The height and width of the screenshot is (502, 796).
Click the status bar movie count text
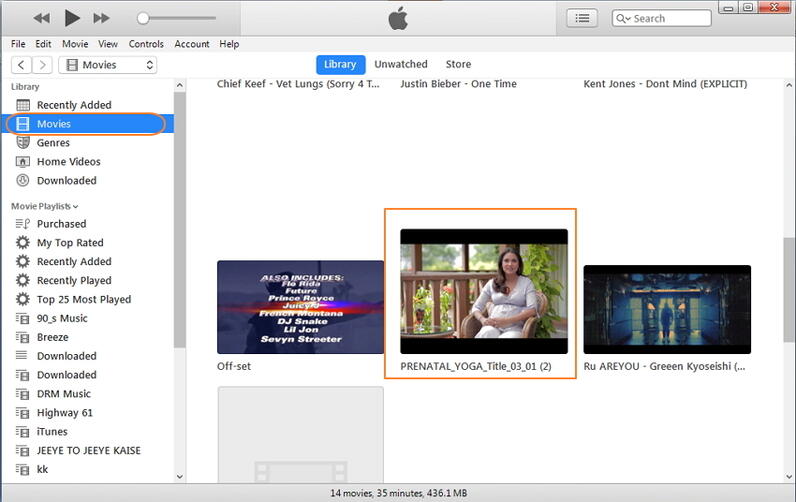(399, 493)
